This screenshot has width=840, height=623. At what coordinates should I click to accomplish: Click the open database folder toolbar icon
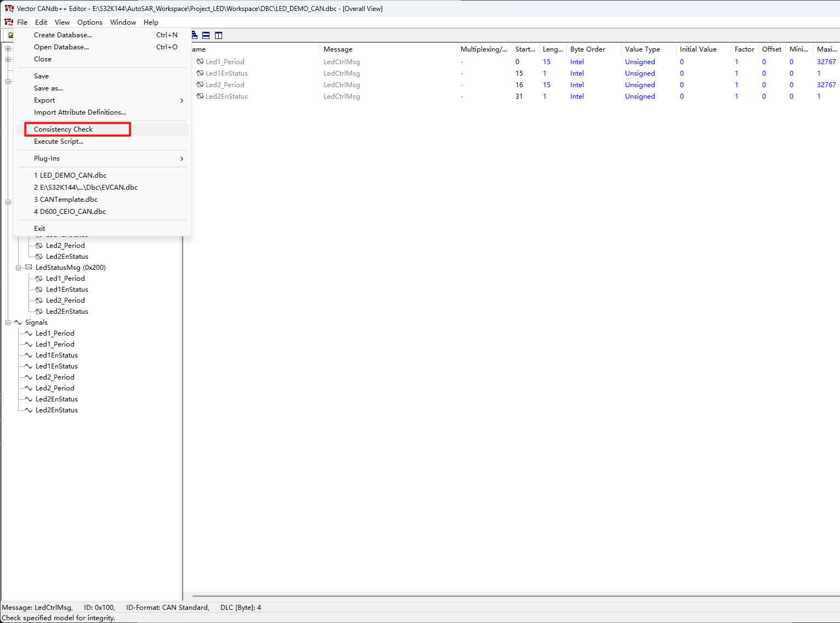[x=10, y=35]
